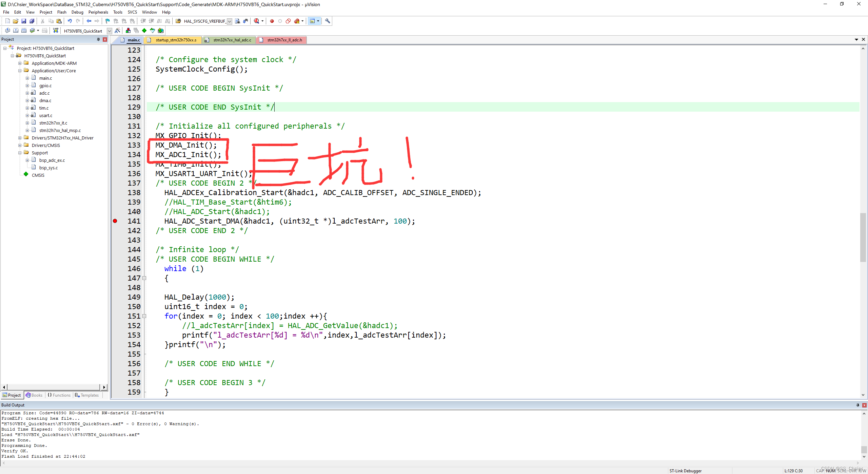Click the Configuration wrench icon

(x=327, y=21)
